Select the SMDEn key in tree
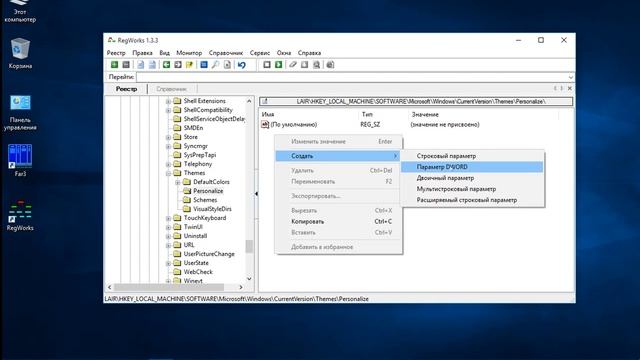 coord(193,128)
